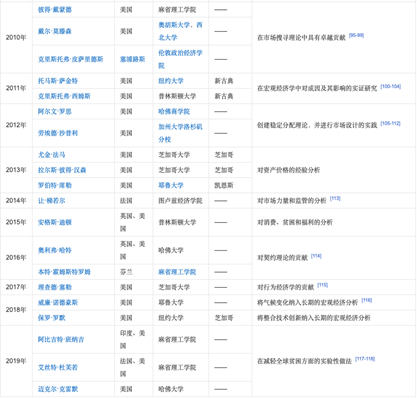Go to the 哈佛商学院 link
417x399 pixels.
(x=174, y=112)
